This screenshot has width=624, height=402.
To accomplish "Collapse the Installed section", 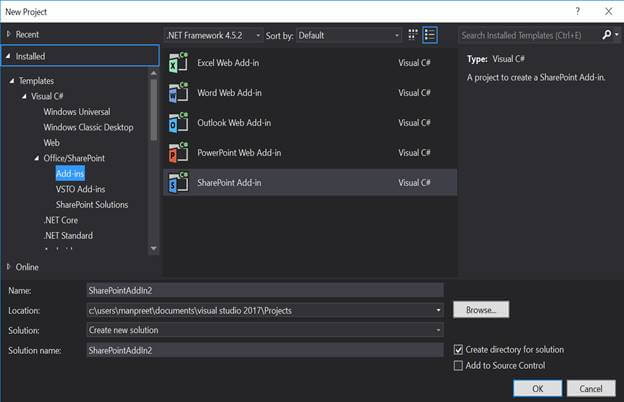I will coord(8,56).
